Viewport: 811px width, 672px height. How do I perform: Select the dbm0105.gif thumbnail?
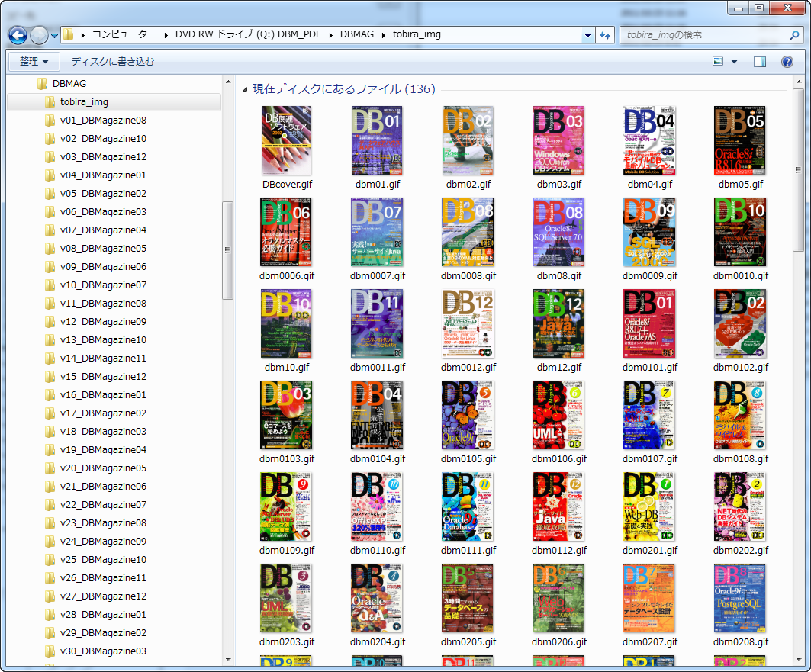coord(468,416)
